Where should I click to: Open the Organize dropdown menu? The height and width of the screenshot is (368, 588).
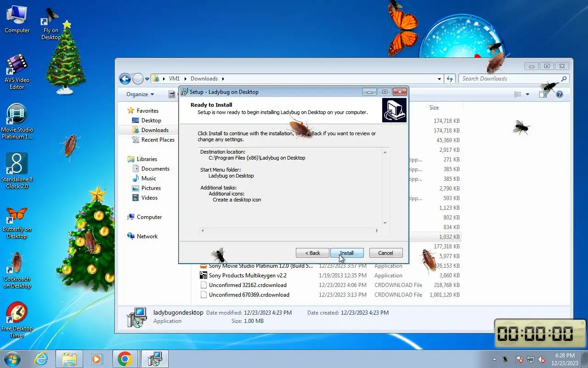click(140, 94)
